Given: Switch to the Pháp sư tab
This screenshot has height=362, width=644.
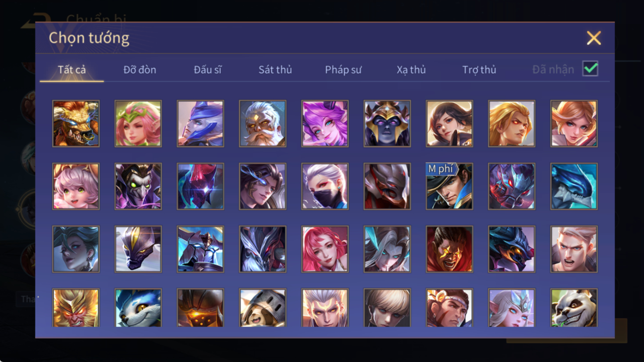Looking at the screenshot, I should click(343, 70).
